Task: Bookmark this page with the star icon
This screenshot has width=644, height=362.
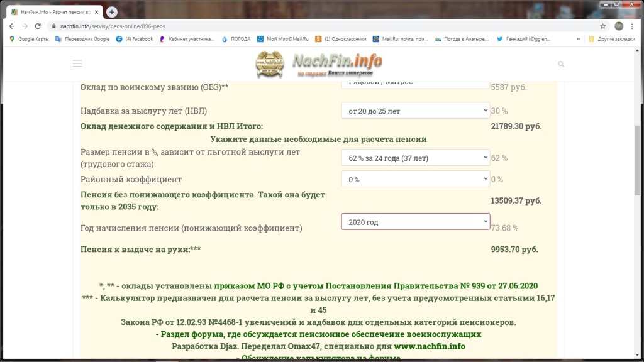Action: [602, 26]
